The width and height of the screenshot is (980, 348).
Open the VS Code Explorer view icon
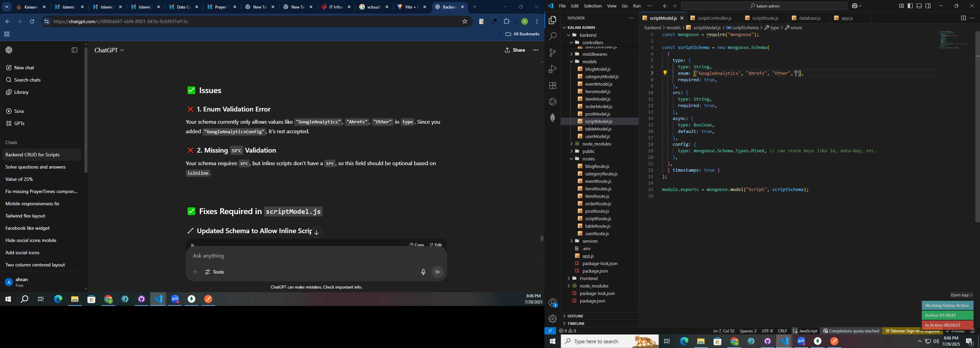pyautogui.click(x=552, y=20)
